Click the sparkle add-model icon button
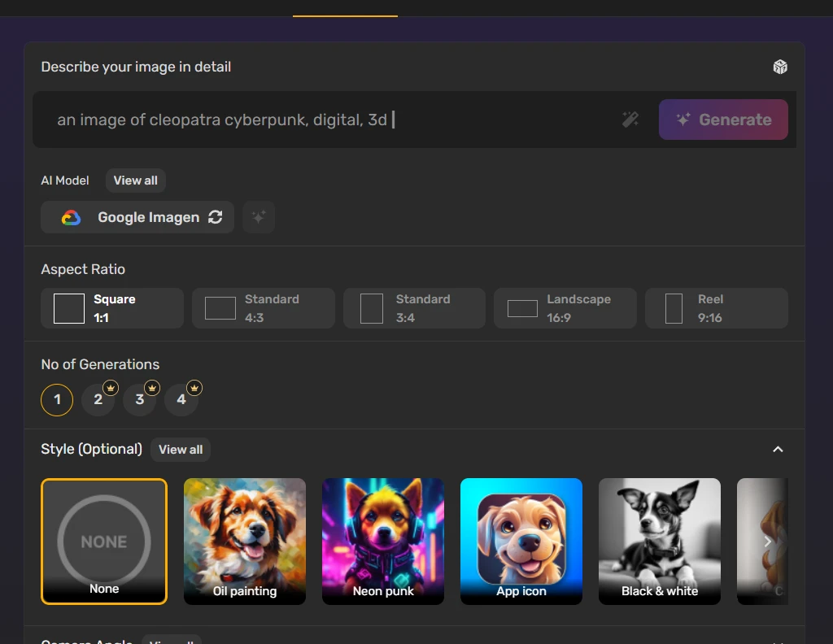The height and width of the screenshot is (644, 833). pyautogui.click(x=259, y=217)
